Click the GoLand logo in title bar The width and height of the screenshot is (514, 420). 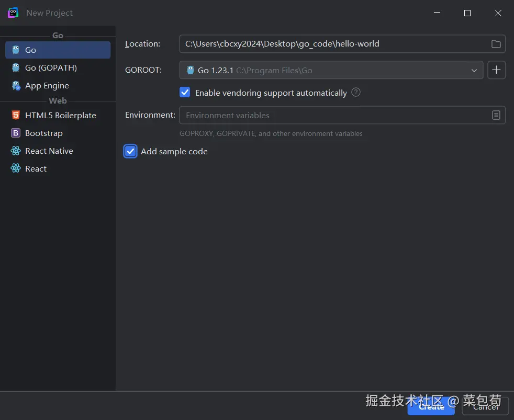click(x=13, y=13)
